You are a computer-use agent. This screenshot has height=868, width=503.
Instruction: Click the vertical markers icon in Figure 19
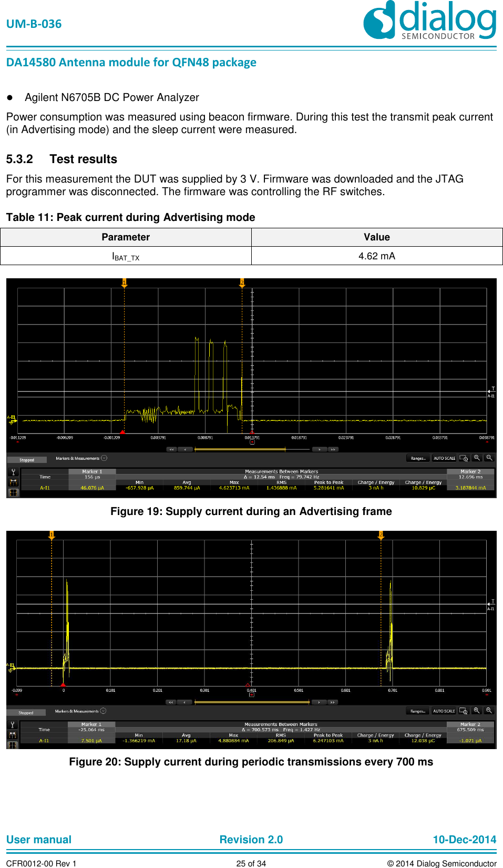(x=13, y=482)
